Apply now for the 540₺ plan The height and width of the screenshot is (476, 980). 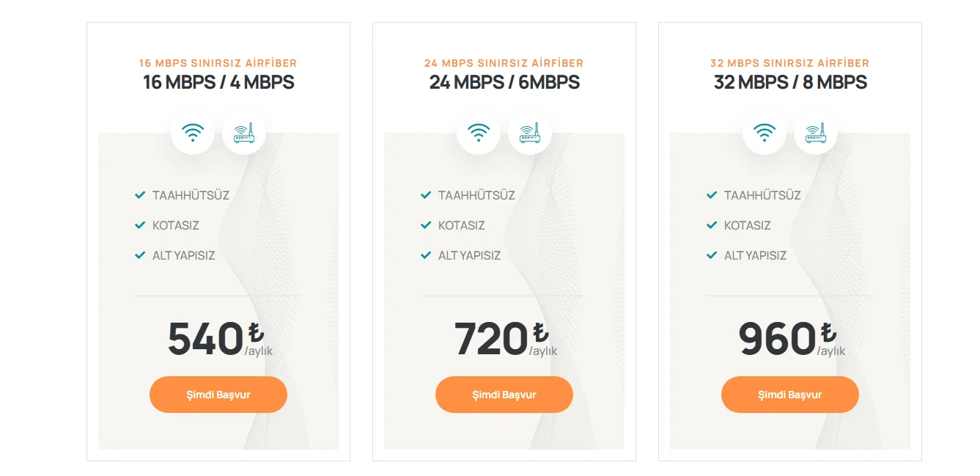click(218, 395)
